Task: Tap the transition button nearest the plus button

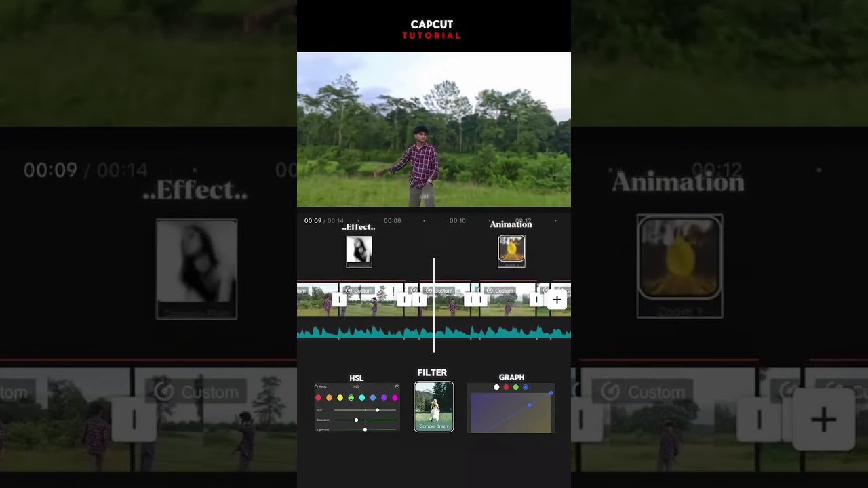Action: click(x=536, y=299)
